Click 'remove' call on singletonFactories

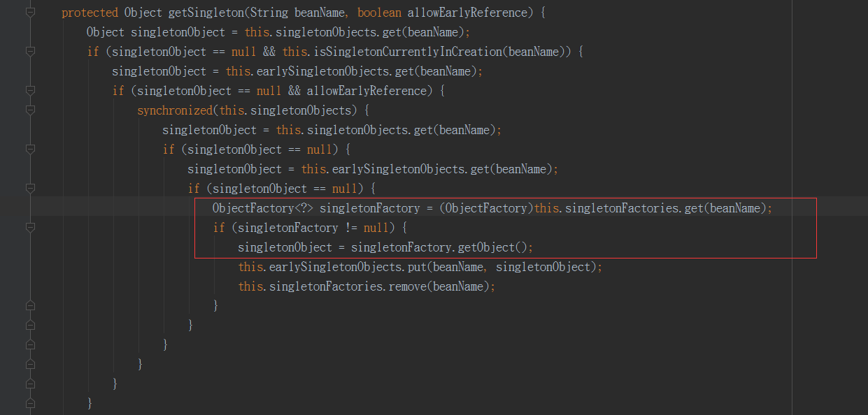click(407, 286)
